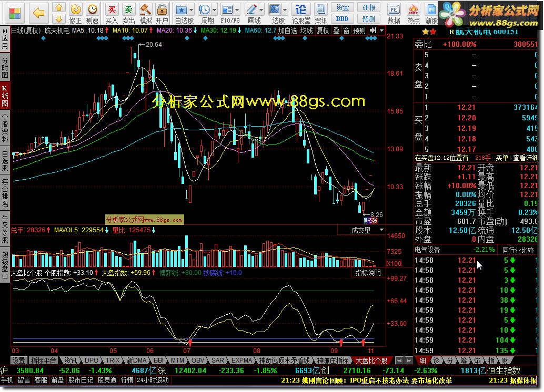544x392 pixels.
Task: Select the 大盘比个股 indicator tab
Action: [x=371, y=360]
